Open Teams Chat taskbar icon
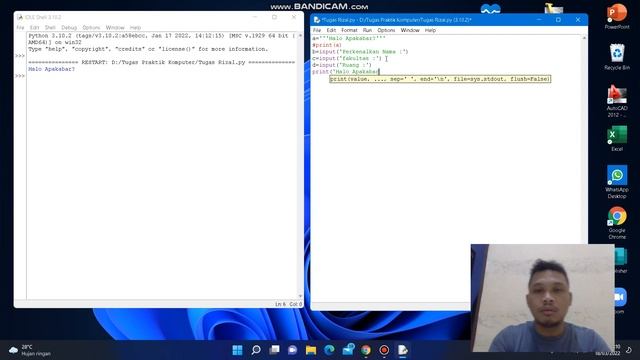Viewport: 640px width, 360px height. pyautogui.click(x=293, y=350)
